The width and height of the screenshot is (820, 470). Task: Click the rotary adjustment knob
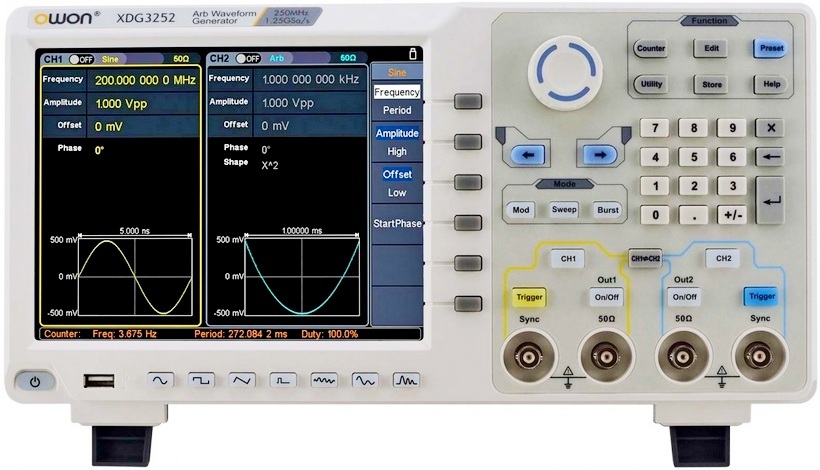point(567,73)
